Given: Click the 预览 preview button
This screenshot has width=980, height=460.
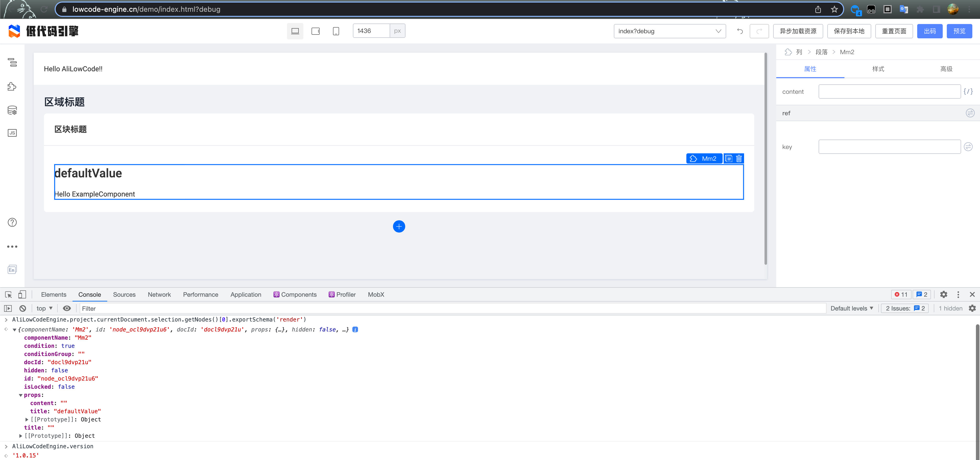Looking at the screenshot, I should click(959, 31).
